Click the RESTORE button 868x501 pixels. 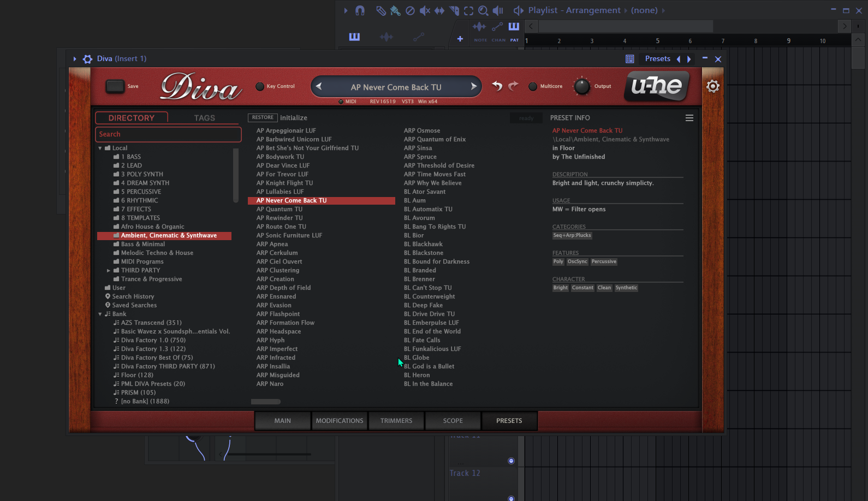263,118
